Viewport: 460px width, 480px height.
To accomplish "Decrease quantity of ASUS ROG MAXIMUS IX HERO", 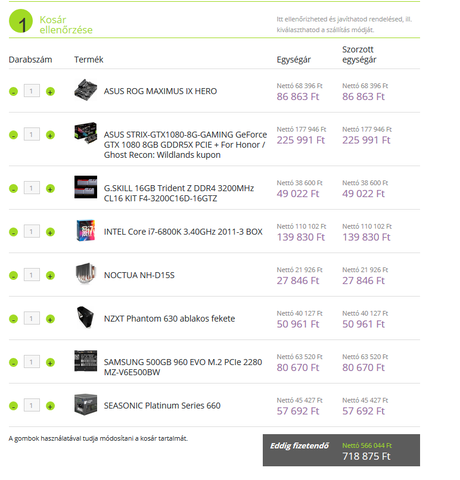I will [13, 91].
